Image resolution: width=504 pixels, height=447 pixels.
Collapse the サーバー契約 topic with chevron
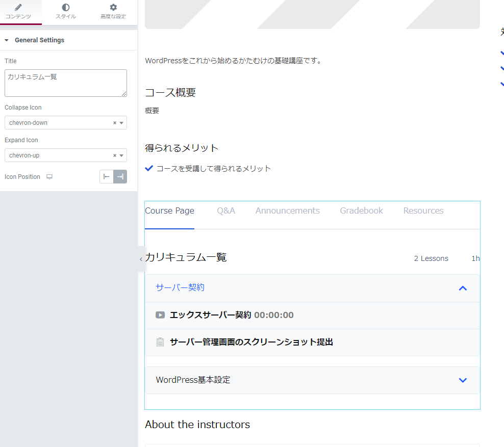tap(463, 288)
